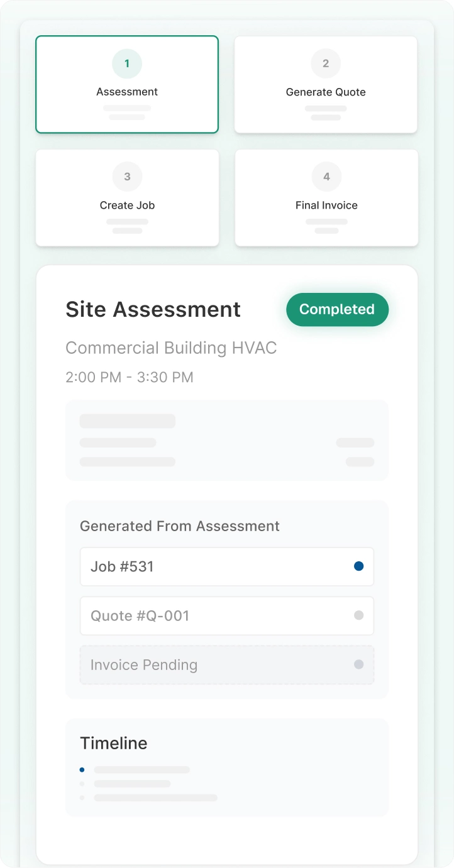Image resolution: width=454 pixels, height=868 pixels.
Task: Click the Site Assessment heading
Action: [153, 309]
